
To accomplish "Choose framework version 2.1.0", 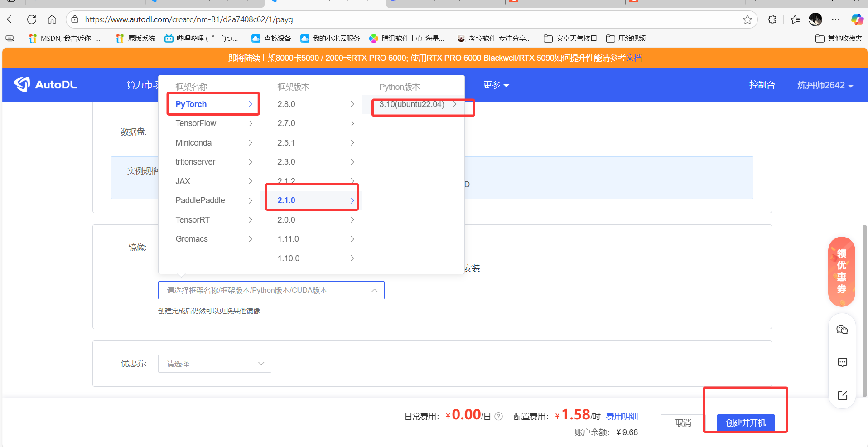I will 286,200.
